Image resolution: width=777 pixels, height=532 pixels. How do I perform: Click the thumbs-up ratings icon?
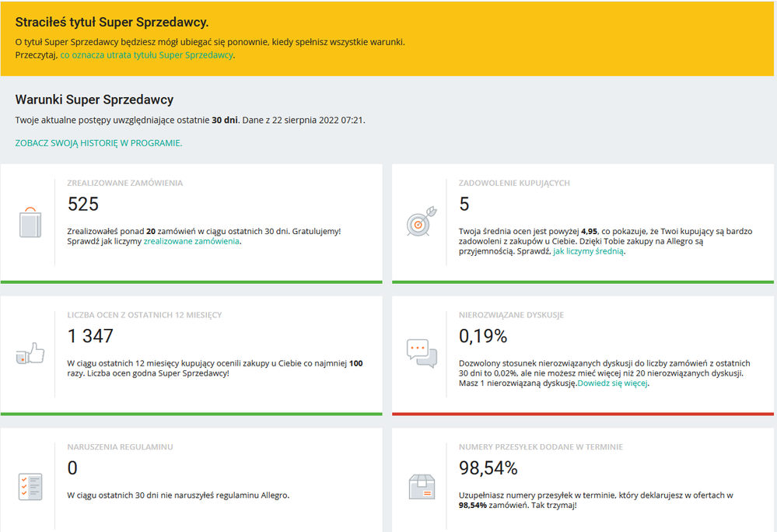30,353
